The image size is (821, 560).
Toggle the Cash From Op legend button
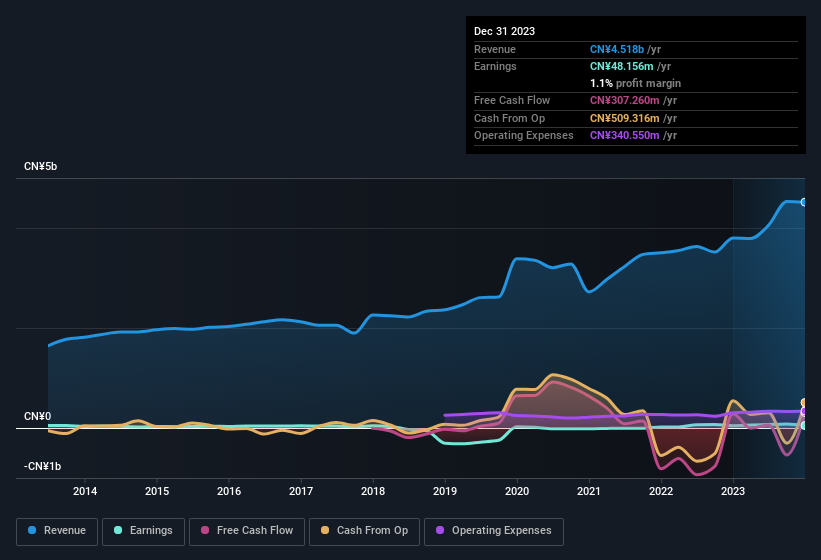[364, 531]
